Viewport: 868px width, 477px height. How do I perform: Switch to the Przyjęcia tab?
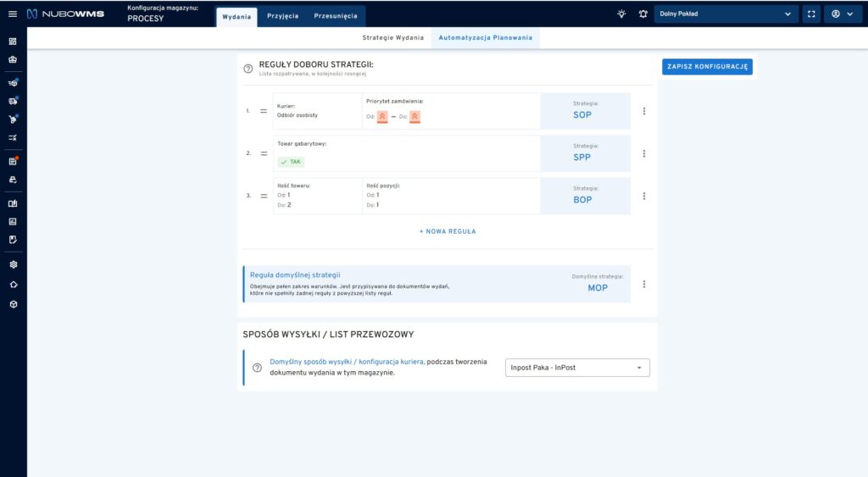click(282, 16)
